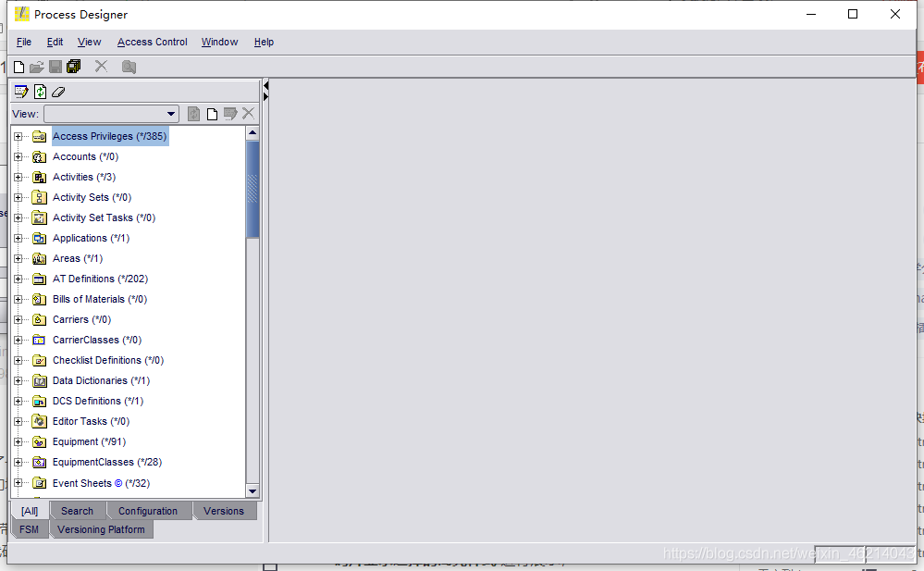Expand the Equipment (*/91) tree node
The width and height of the screenshot is (924, 571).
19,441
